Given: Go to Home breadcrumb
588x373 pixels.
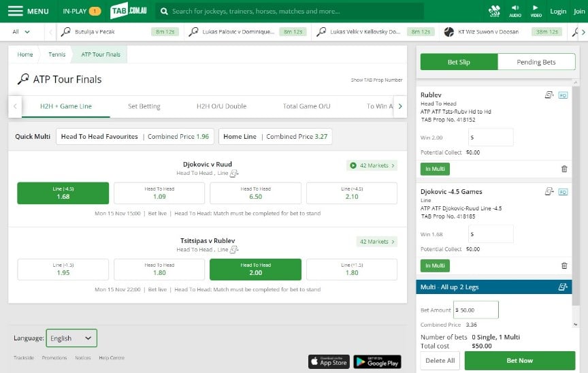Looking at the screenshot, I should click(25, 54).
